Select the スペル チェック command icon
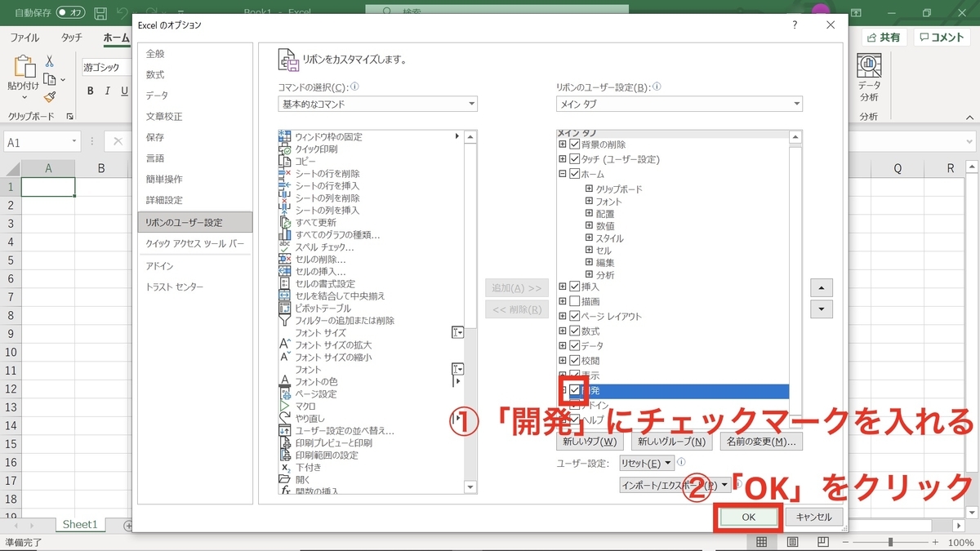This screenshot has width=980, height=551. click(285, 247)
